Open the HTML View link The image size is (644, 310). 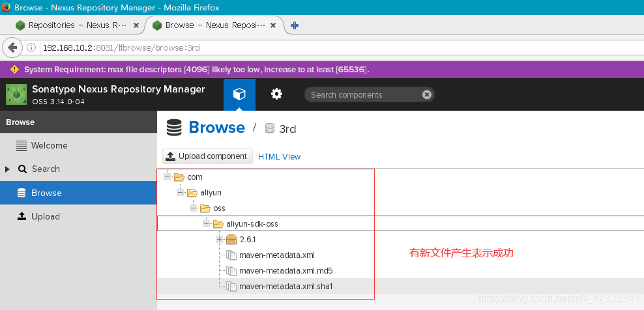(x=279, y=156)
